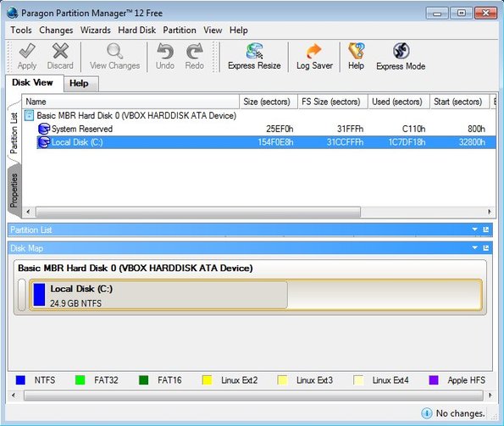
Task: Click the Apply checkmark icon
Action: tap(27, 51)
